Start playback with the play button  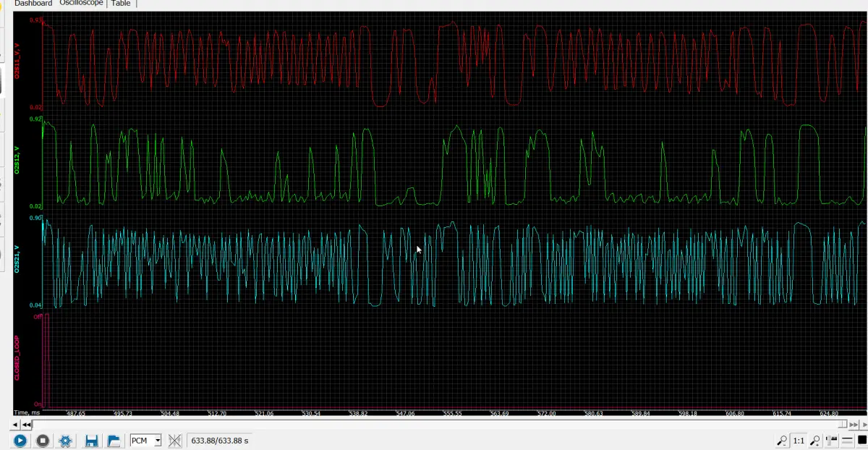(20, 441)
